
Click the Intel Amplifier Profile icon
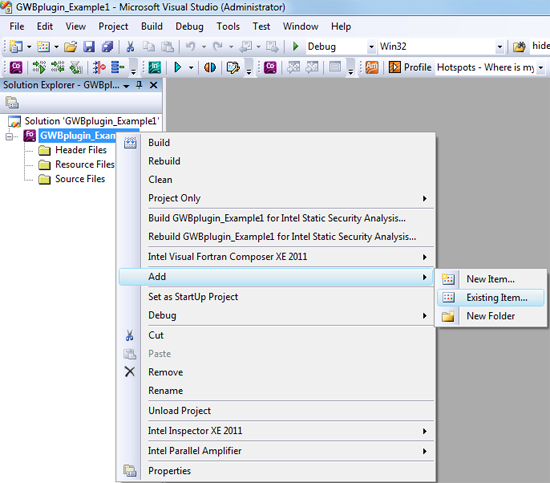(395, 67)
